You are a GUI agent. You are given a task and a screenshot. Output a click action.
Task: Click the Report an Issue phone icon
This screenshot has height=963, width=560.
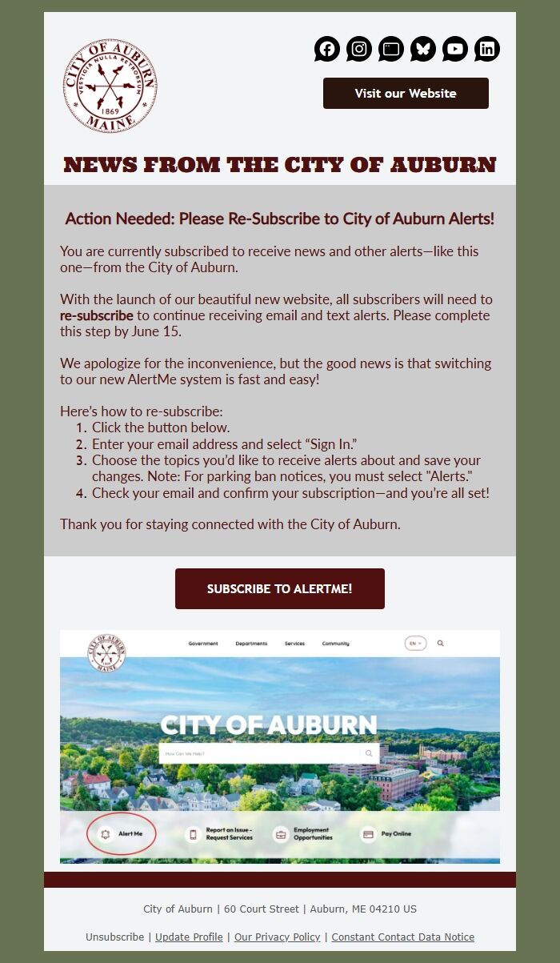[x=194, y=833]
